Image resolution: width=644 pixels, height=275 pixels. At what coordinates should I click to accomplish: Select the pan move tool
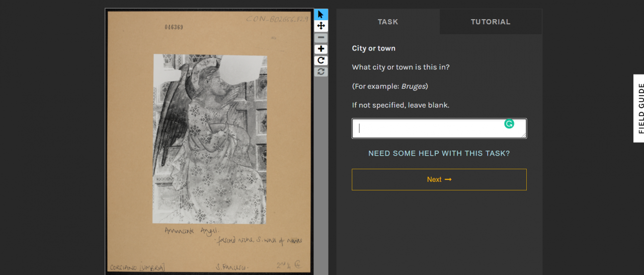click(321, 26)
